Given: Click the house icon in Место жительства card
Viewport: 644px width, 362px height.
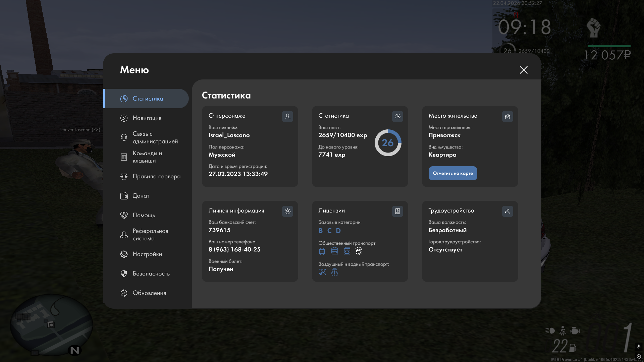Looking at the screenshot, I should pos(507,116).
